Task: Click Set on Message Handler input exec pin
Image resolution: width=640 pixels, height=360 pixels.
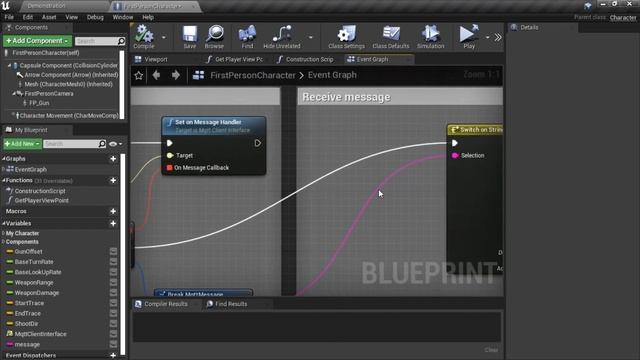Action: pos(169,143)
